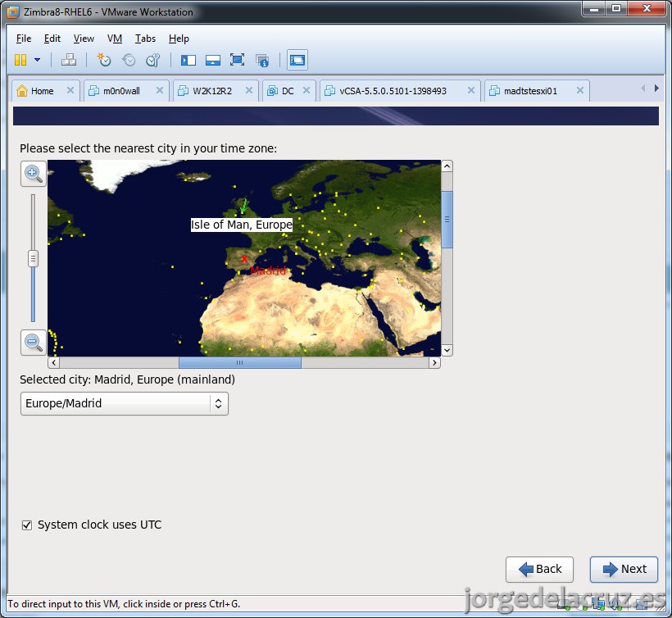Close the W2K12R2 tab
Viewport: 672px width, 618px height.
(249, 90)
